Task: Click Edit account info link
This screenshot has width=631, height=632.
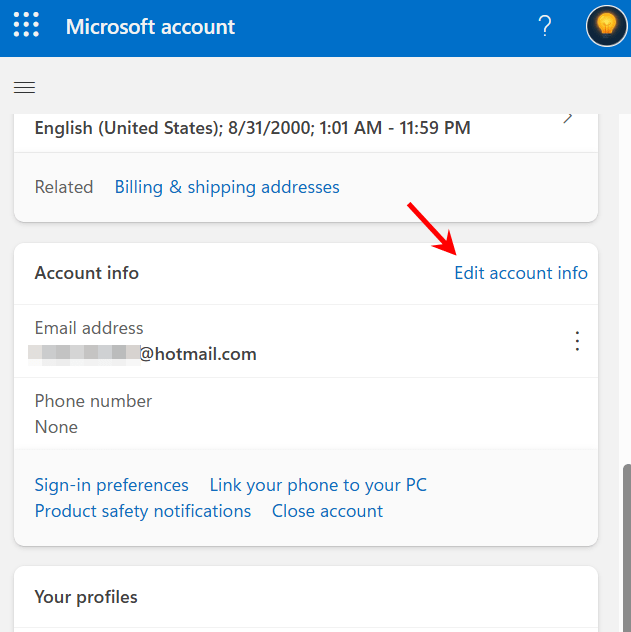Action: tap(521, 273)
